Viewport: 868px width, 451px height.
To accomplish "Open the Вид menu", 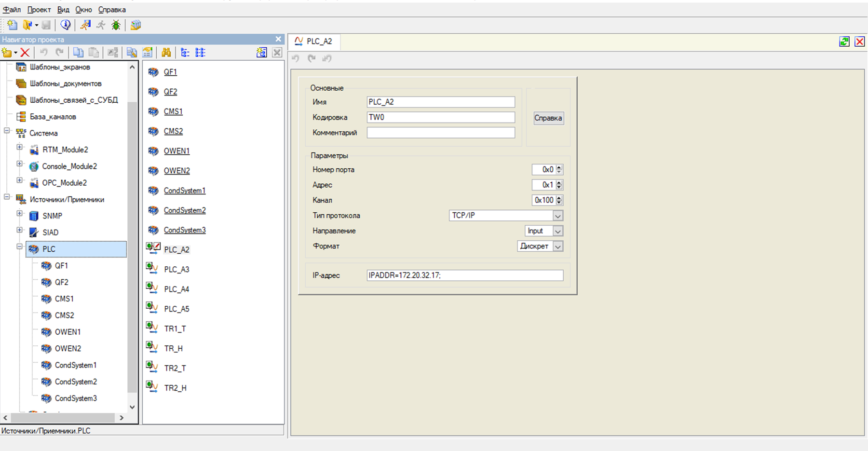I will click(x=63, y=10).
